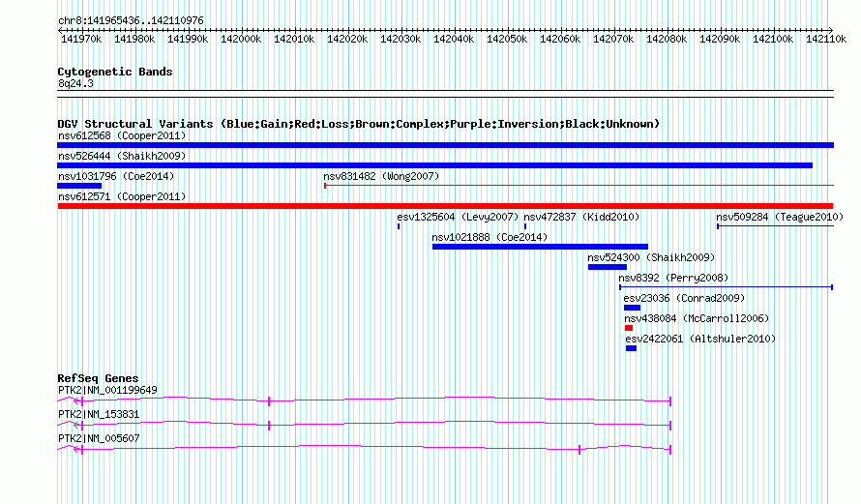Click the label nsv472837 (Kidd2010)
This screenshot has width=861, height=504.
(581, 217)
